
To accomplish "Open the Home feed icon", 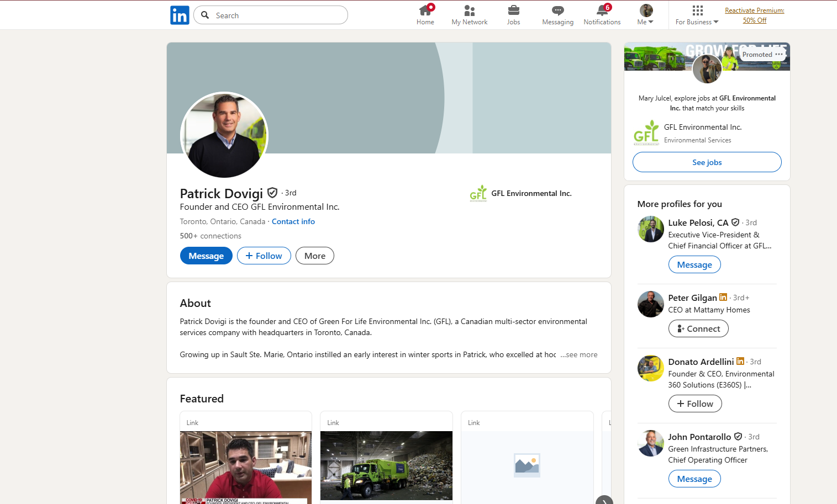I will tap(425, 10).
